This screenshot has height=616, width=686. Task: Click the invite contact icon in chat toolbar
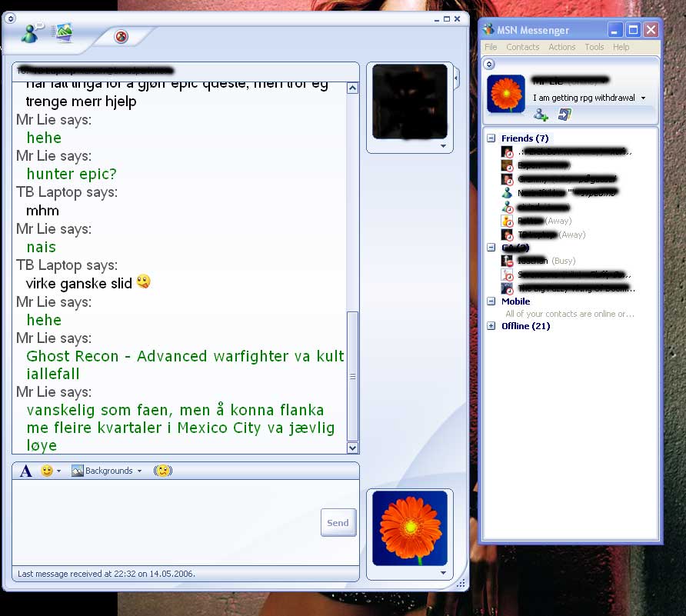pos(32,33)
